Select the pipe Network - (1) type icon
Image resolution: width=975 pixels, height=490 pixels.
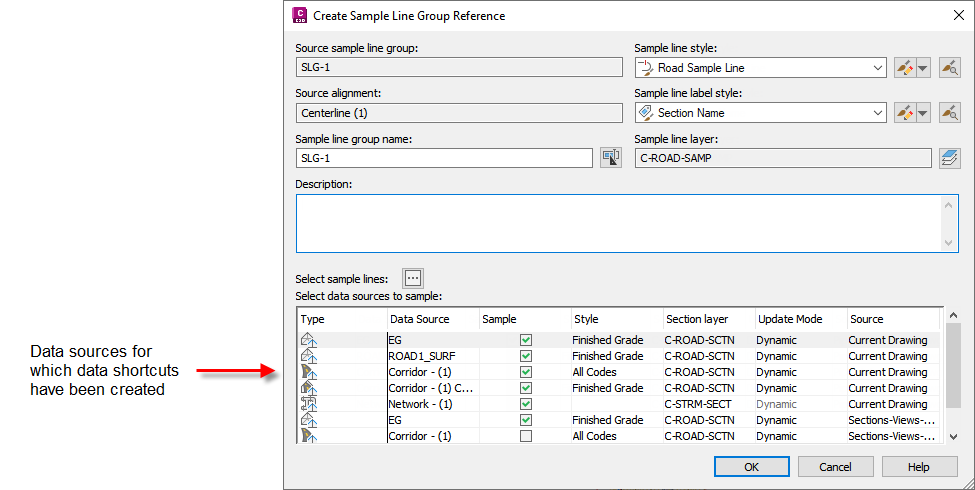point(309,404)
